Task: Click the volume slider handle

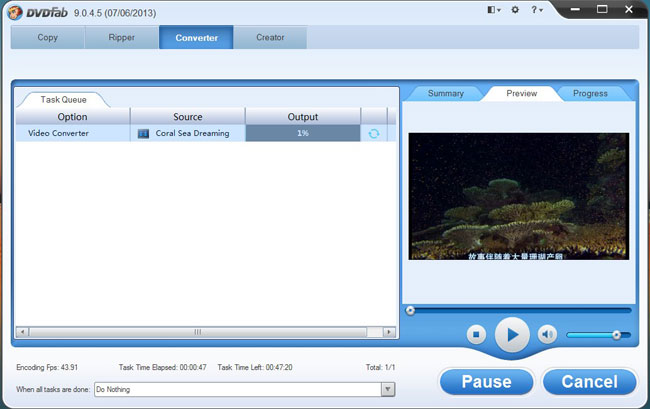Action: click(x=616, y=335)
